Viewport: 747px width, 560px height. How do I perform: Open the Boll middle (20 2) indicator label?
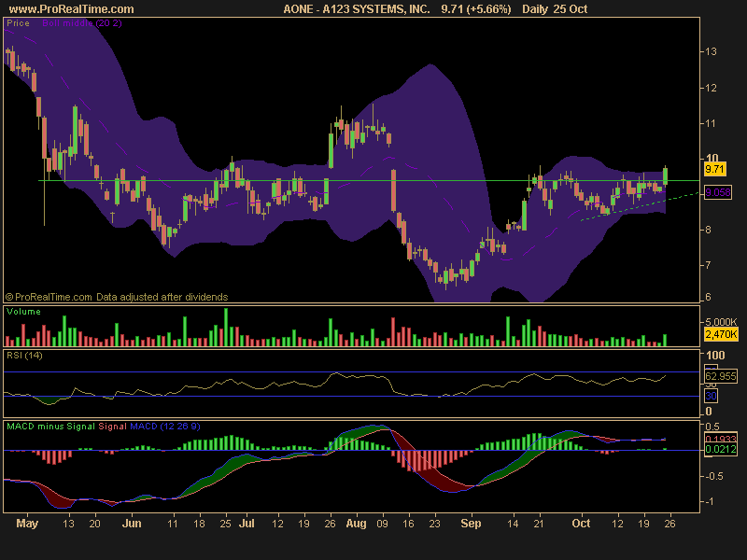[x=82, y=22]
